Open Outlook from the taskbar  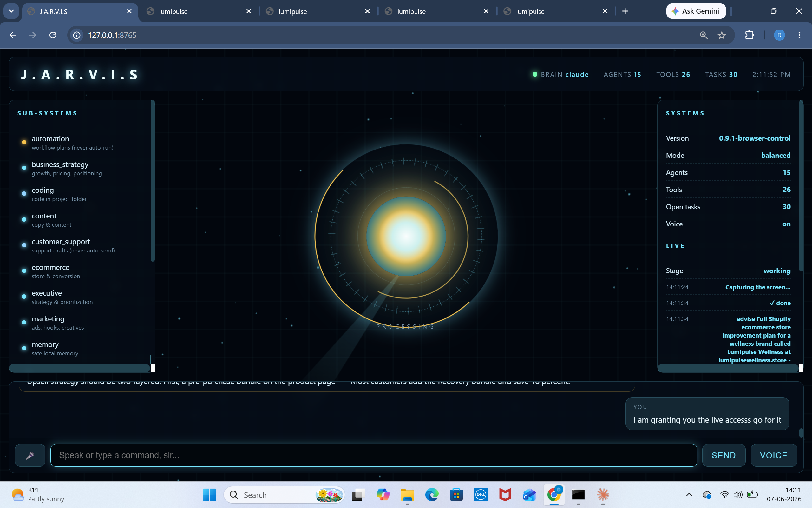[529, 495]
